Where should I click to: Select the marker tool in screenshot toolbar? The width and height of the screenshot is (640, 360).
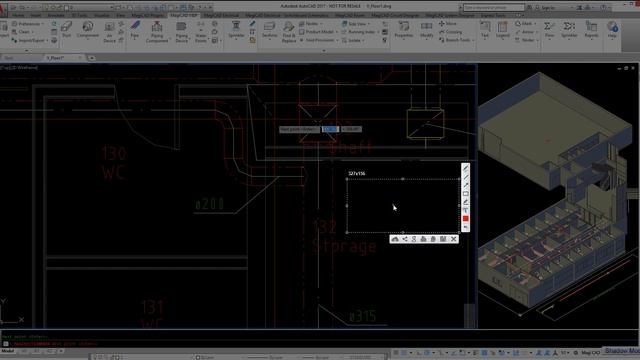(465, 202)
